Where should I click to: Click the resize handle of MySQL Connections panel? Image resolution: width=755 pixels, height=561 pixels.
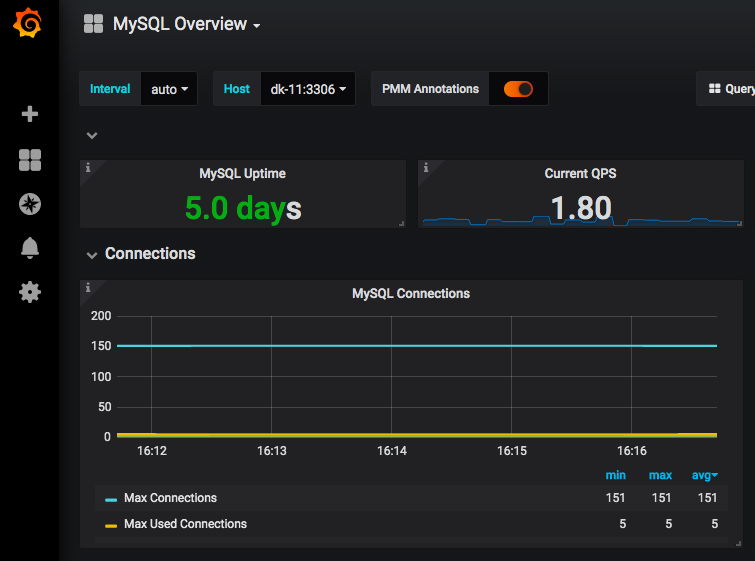pyautogui.click(x=738, y=543)
